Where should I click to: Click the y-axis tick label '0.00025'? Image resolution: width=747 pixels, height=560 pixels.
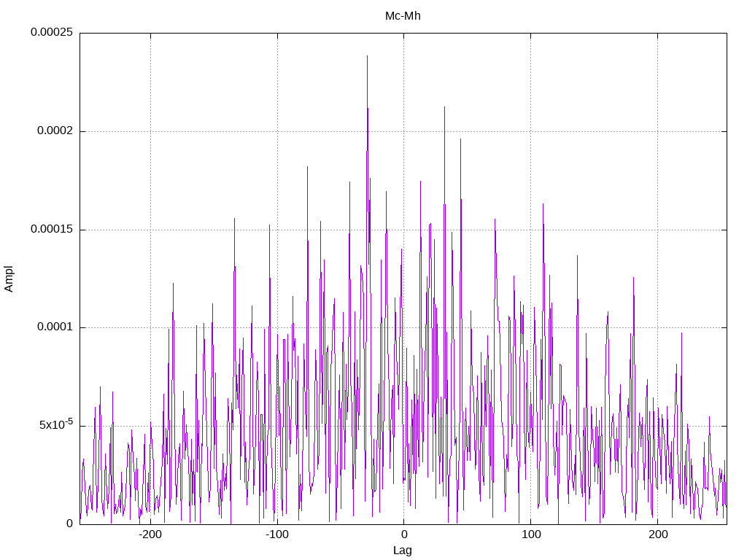click(x=52, y=32)
